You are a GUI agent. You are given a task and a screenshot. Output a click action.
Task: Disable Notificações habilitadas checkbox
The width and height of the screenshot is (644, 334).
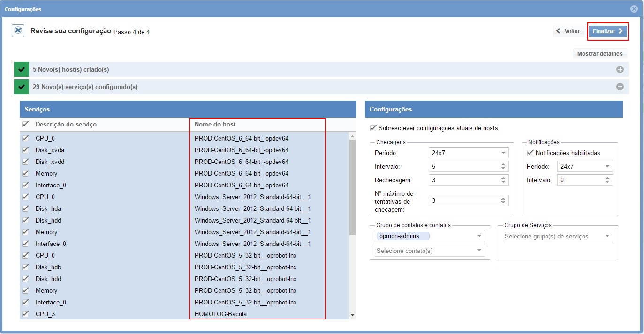tap(530, 153)
